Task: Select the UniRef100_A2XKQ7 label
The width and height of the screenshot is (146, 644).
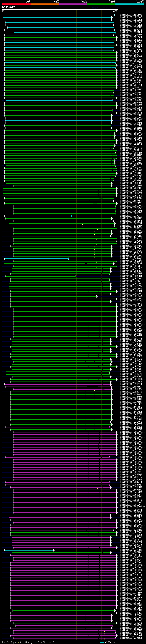Action: [131, 35]
